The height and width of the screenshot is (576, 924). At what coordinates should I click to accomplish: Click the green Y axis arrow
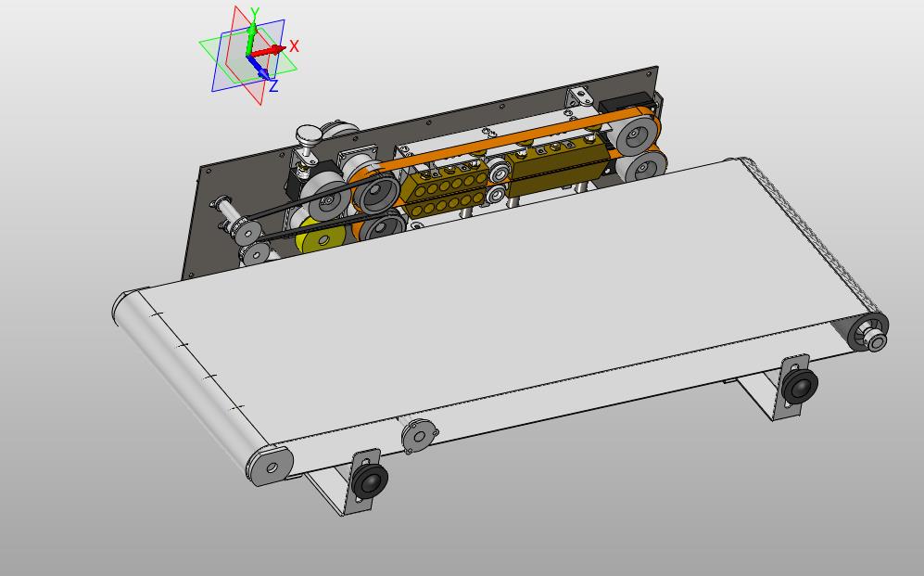[250, 39]
